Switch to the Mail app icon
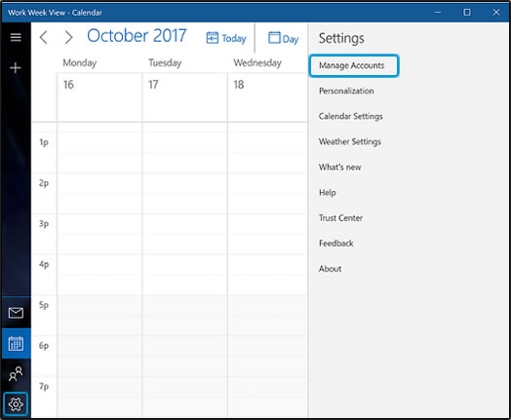Image resolution: width=511 pixels, height=420 pixels. pyautogui.click(x=16, y=313)
